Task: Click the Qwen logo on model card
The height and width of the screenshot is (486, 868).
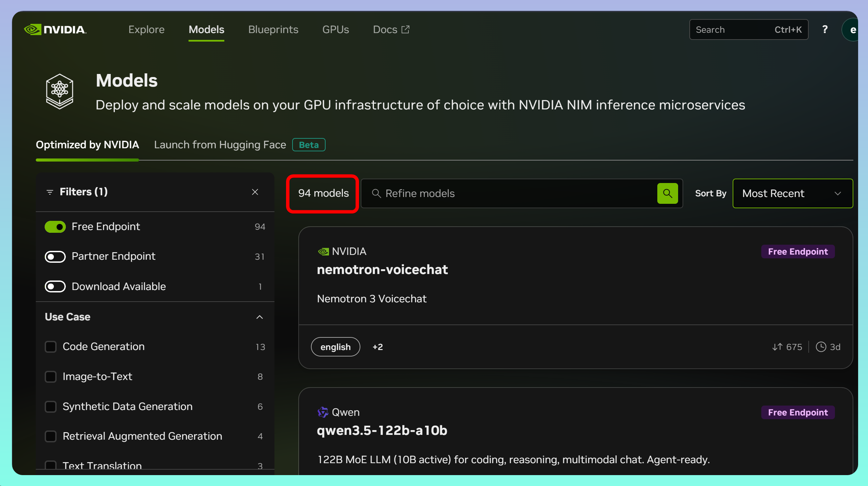Action: [323, 412]
